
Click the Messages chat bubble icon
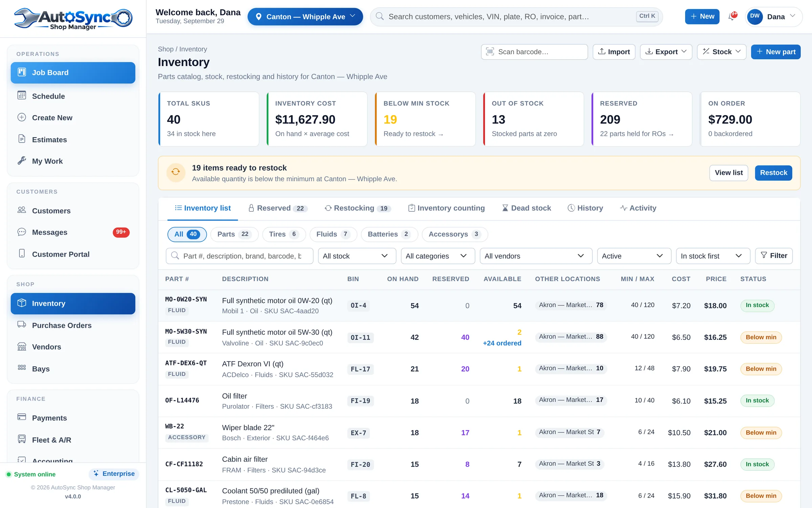point(22,232)
